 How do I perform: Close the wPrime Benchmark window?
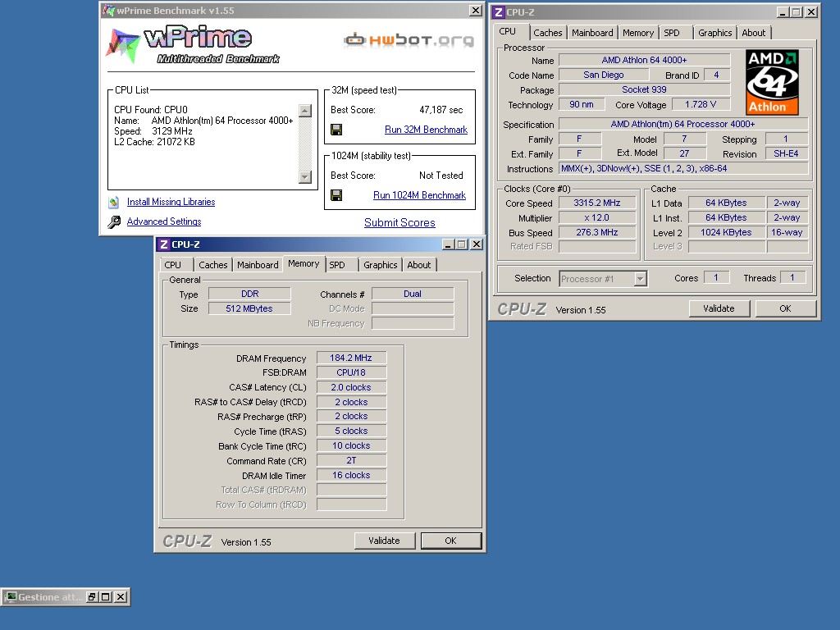[475, 10]
